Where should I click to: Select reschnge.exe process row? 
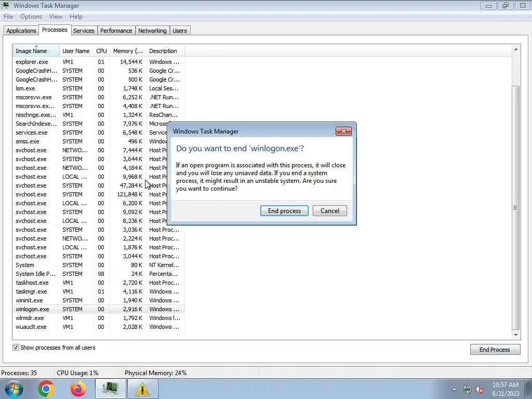click(x=98, y=115)
